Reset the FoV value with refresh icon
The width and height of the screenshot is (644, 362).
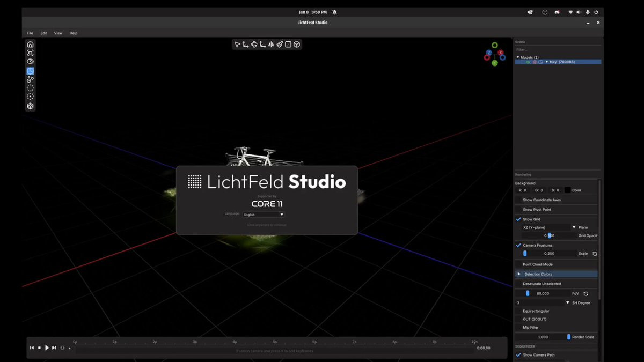(586, 294)
